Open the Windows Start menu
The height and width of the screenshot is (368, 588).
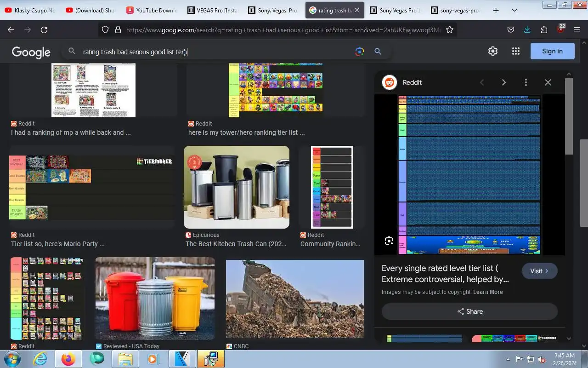11,359
